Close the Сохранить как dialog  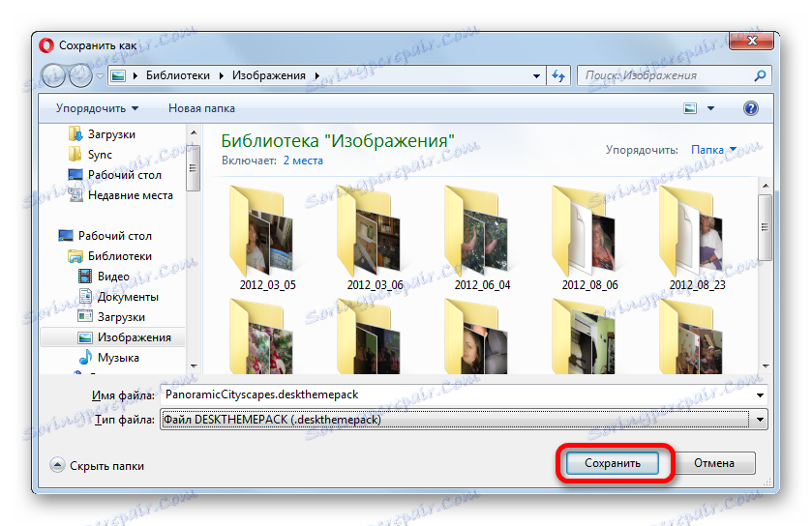pos(751,41)
